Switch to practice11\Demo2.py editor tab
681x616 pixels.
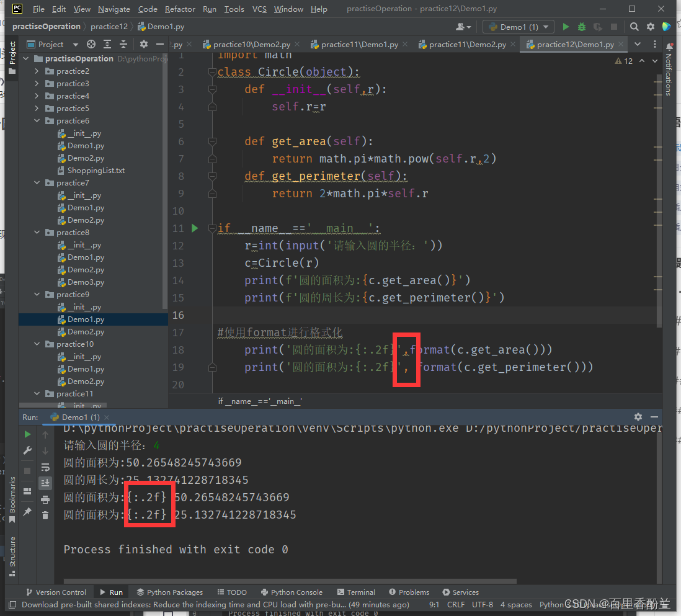(467, 44)
